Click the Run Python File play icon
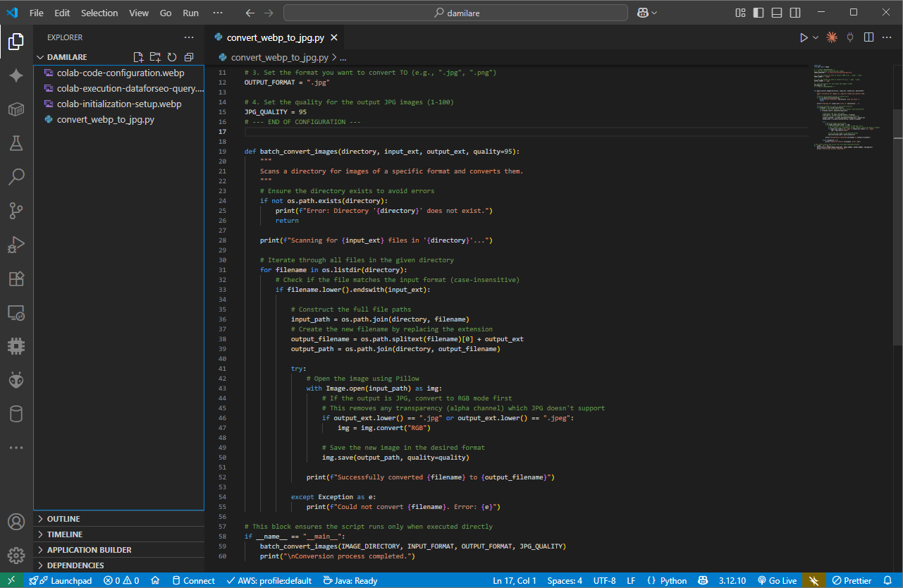Image resolution: width=903 pixels, height=588 pixels. tap(804, 38)
